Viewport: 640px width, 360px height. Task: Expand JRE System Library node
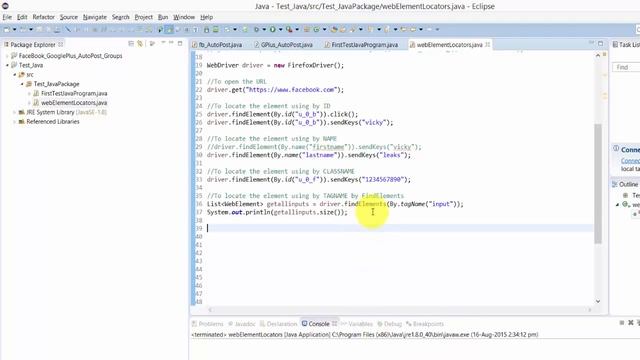(x=15, y=112)
